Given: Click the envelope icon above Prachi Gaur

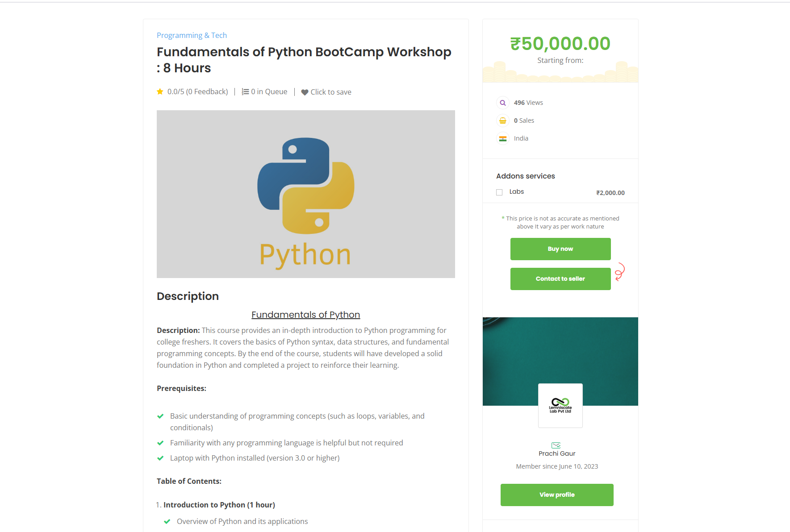Looking at the screenshot, I should [x=556, y=445].
